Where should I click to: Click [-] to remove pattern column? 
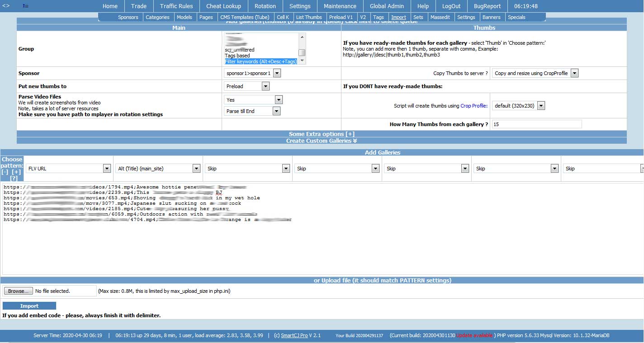coord(5,172)
